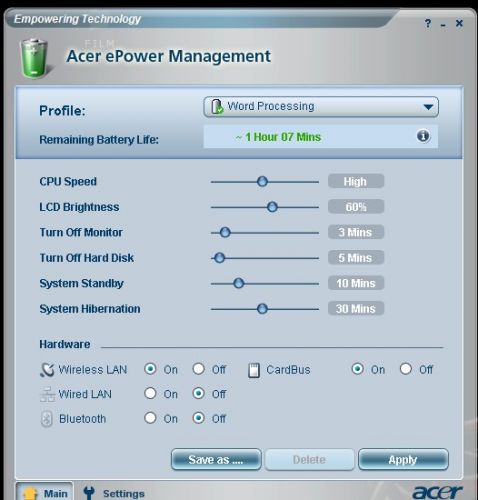Screen dimensions: 478x500
Task: Click the help question mark icon
Action: coord(428,24)
